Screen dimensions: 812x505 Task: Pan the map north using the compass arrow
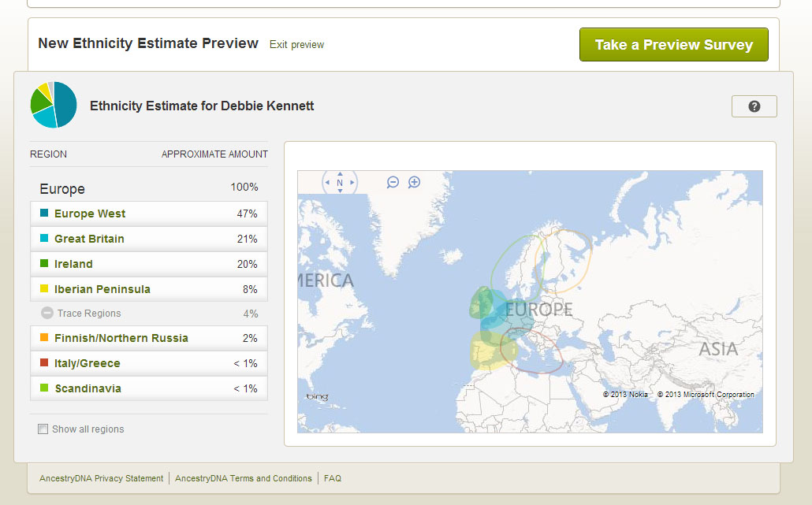(x=340, y=174)
